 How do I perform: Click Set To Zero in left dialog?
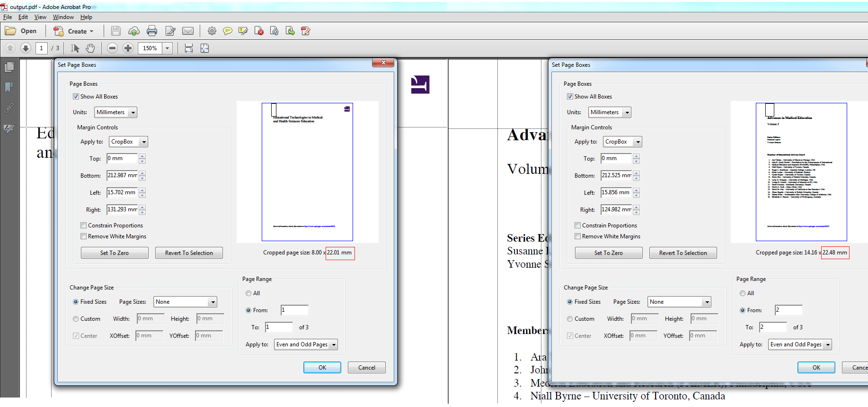(115, 253)
